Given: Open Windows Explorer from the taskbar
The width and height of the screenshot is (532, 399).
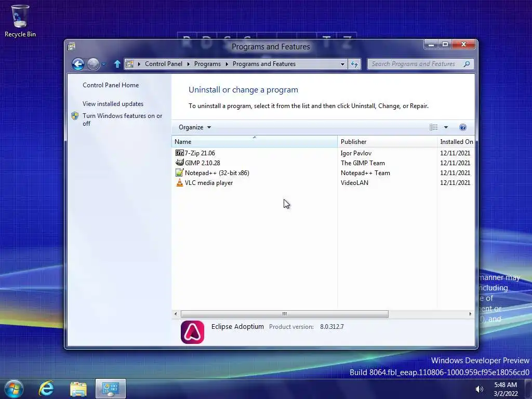Looking at the screenshot, I should [78, 389].
